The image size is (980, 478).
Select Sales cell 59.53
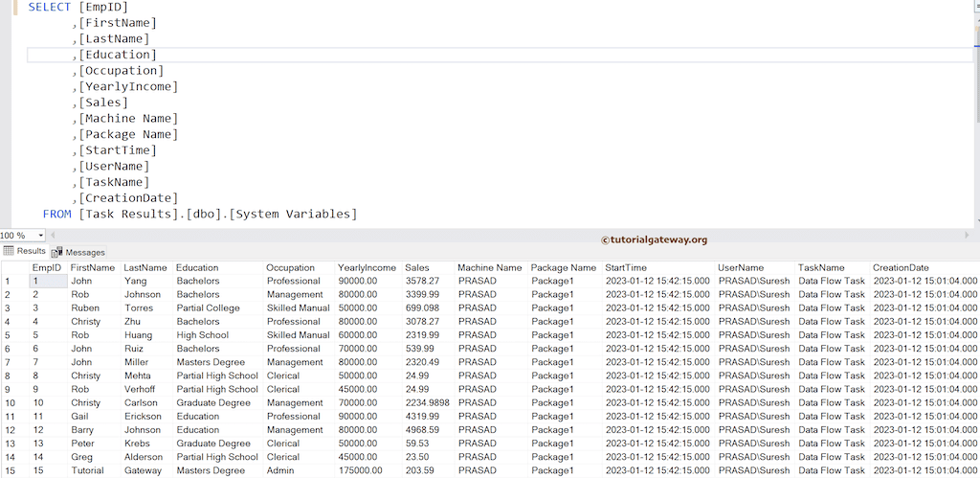point(428,444)
